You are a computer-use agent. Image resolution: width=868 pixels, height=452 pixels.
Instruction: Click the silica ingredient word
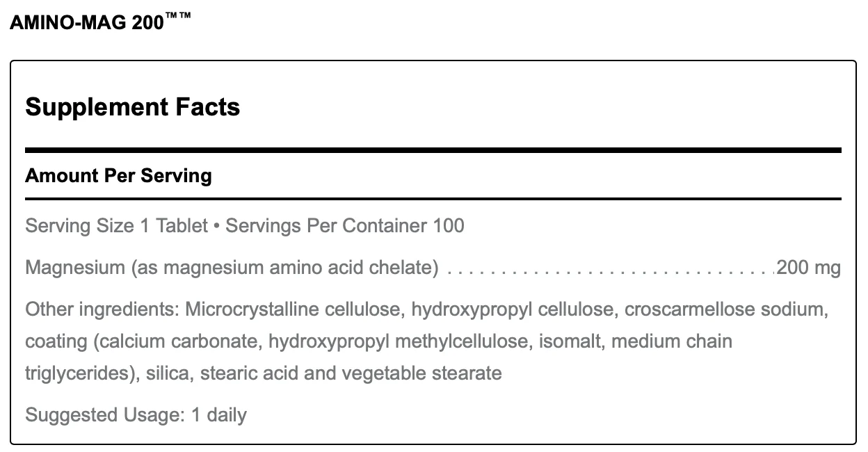coord(170,373)
